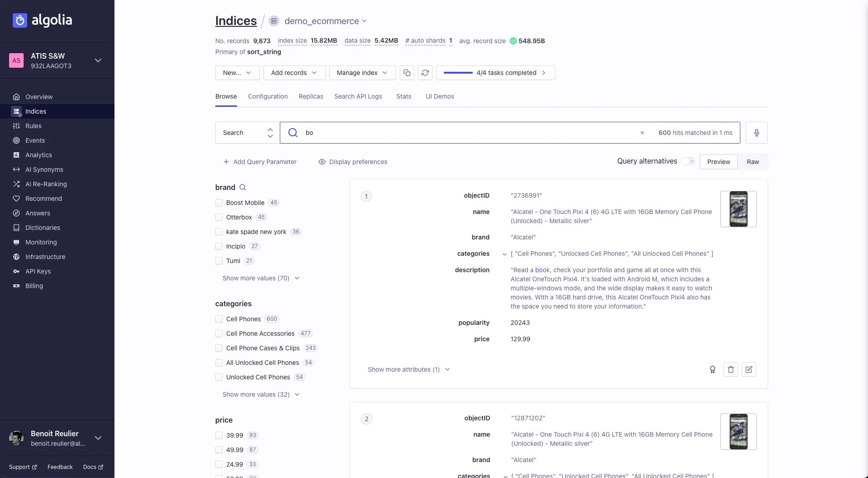The width and height of the screenshot is (868, 478).
Task: Start voice search with the microphone icon
Action: pyautogui.click(x=756, y=132)
